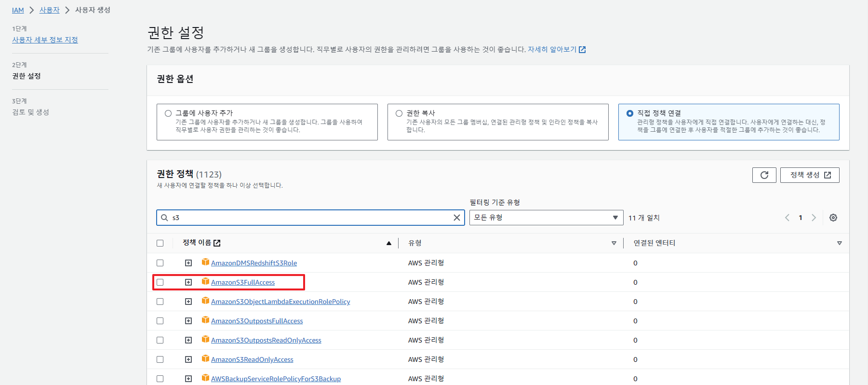Click the AmazonS3OutpostsFullAccess cube icon
This screenshot has width=868, height=385.
(x=205, y=320)
